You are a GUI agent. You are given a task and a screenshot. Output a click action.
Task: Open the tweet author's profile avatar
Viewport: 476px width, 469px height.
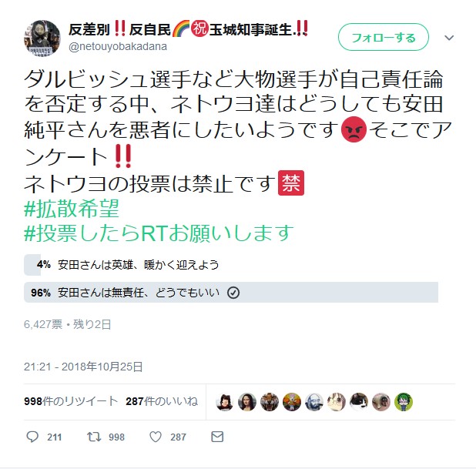pyautogui.click(x=42, y=39)
